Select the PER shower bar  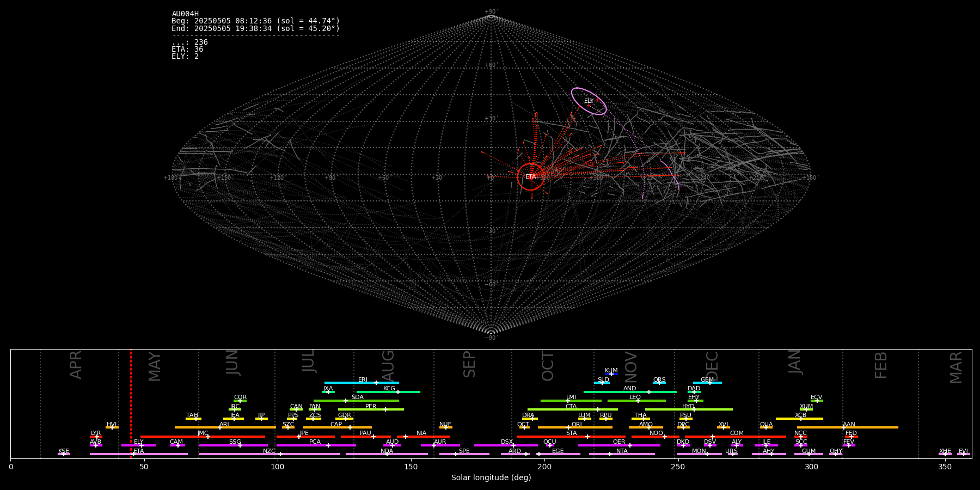tap(371, 409)
